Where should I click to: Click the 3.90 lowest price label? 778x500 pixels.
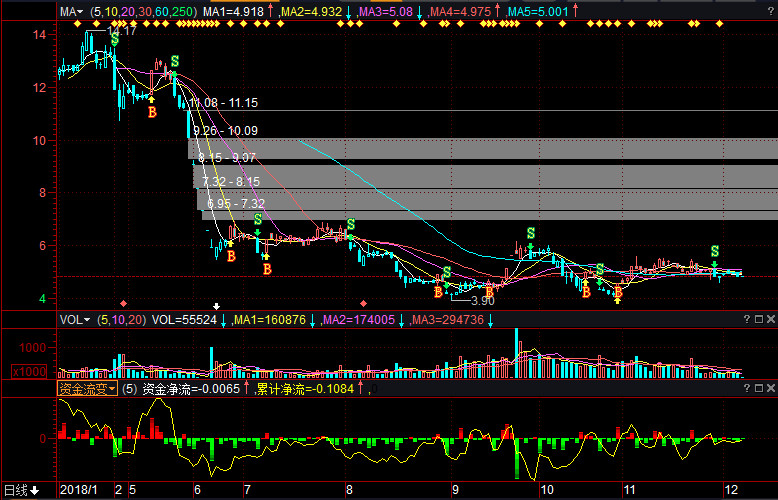(x=482, y=300)
